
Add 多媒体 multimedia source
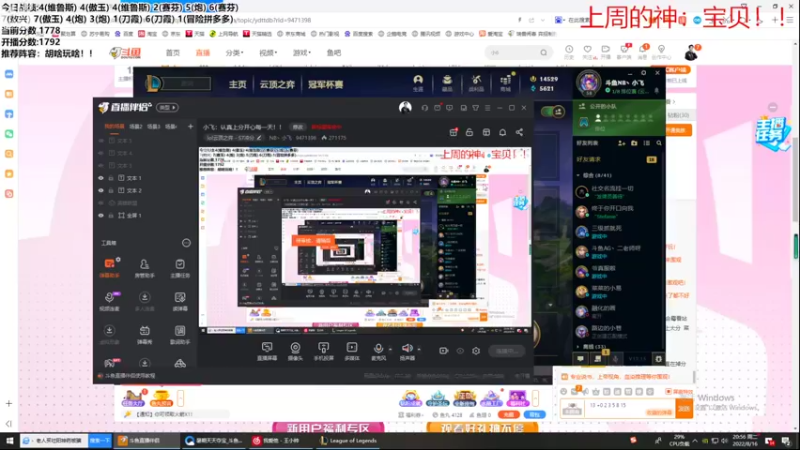tap(352, 351)
